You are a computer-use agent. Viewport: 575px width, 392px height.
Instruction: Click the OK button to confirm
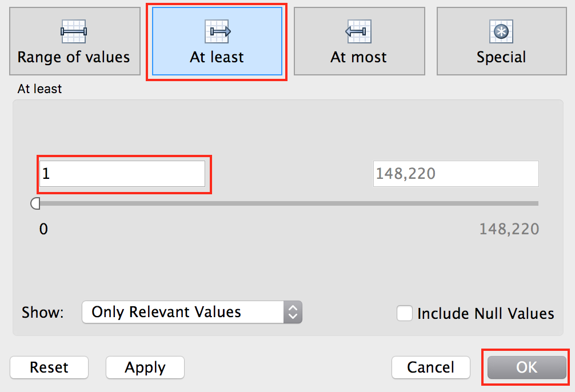coord(525,367)
